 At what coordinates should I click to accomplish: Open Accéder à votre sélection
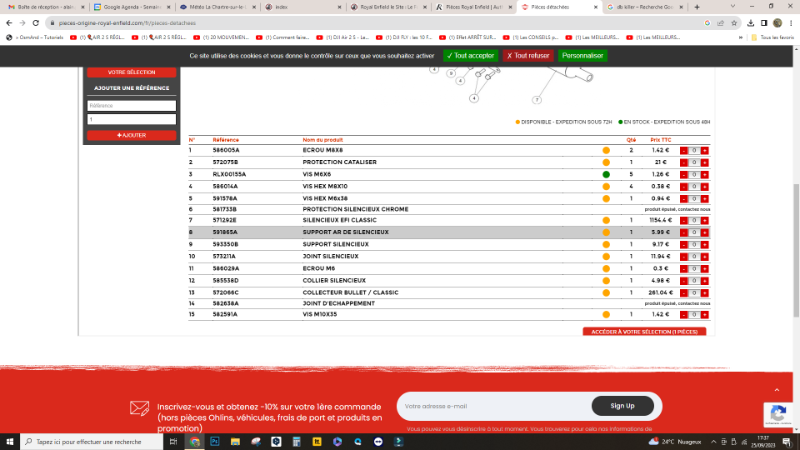click(x=644, y=331)
